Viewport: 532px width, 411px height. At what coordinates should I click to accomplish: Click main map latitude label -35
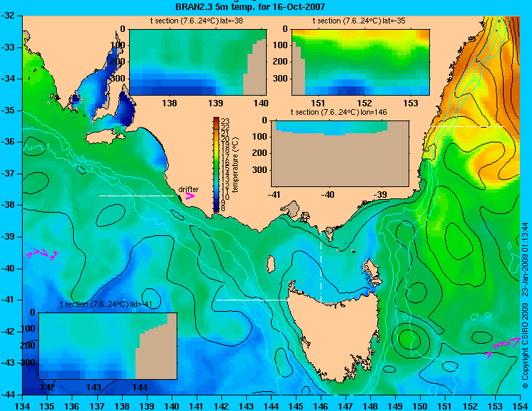(8, 111)
